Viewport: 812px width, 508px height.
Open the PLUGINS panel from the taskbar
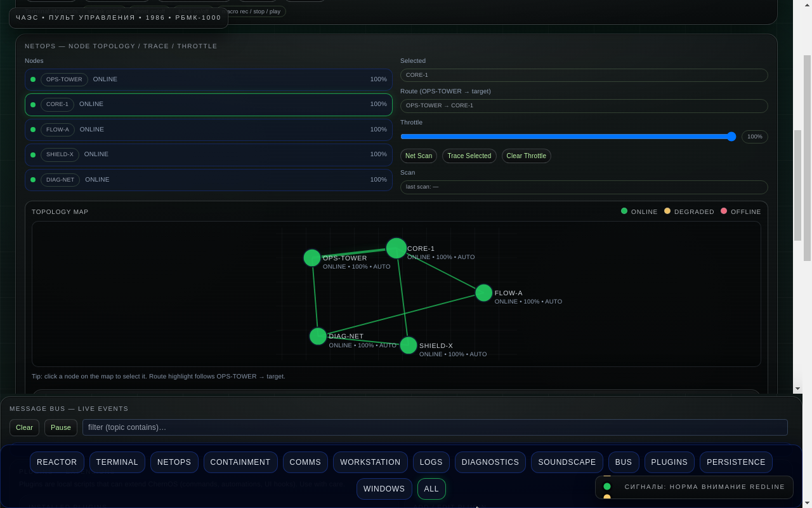(669, 462)
